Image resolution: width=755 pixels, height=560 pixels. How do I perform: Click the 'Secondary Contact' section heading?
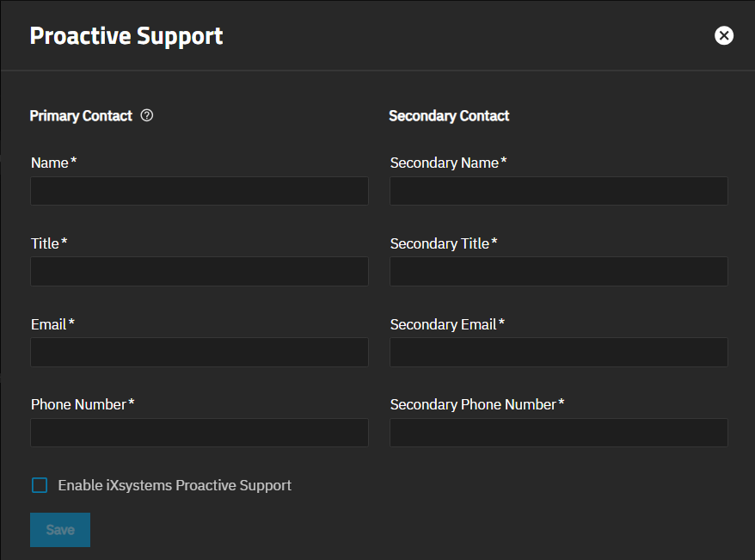coord(449,115)
